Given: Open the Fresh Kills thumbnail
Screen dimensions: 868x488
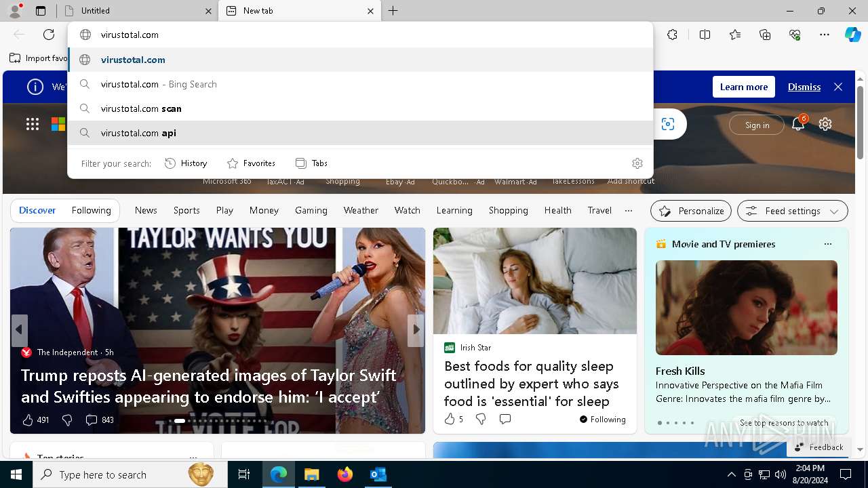Looking at the screenshot, I should pyautogui.click(x=747, y=308).
